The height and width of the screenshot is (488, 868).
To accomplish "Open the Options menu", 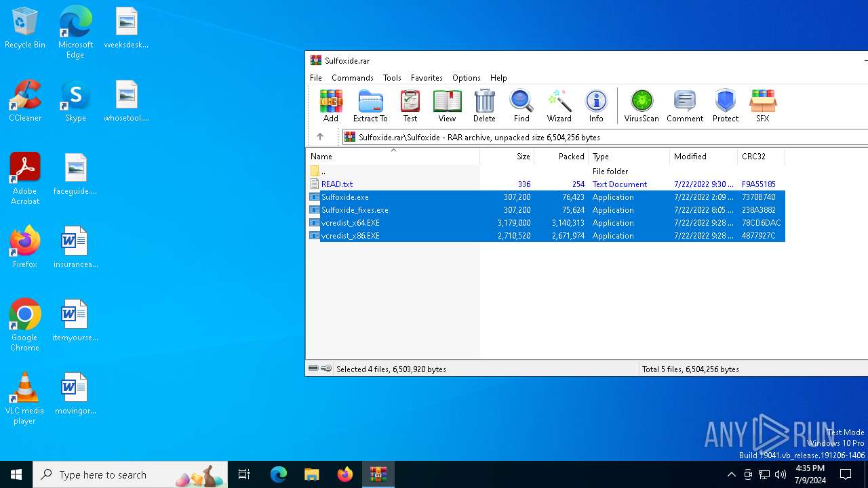I will pyautogui.click(x=467, y=78).
